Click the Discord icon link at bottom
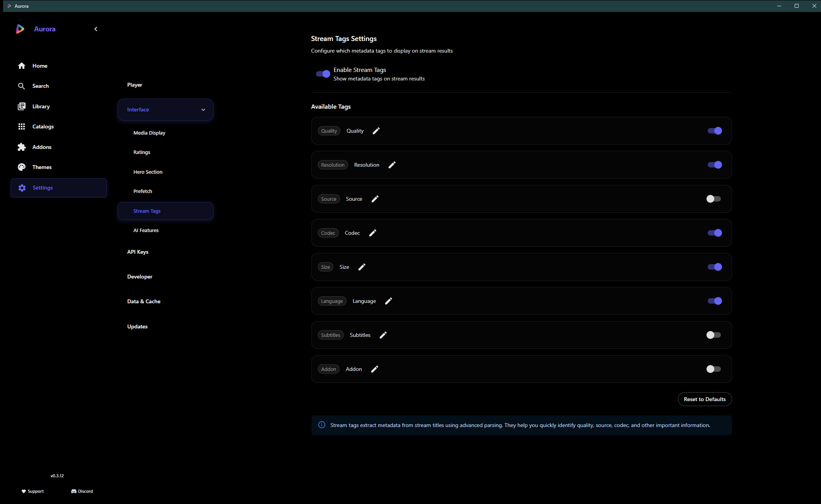This screenshot has width=821, height=504. click(74, 491)
